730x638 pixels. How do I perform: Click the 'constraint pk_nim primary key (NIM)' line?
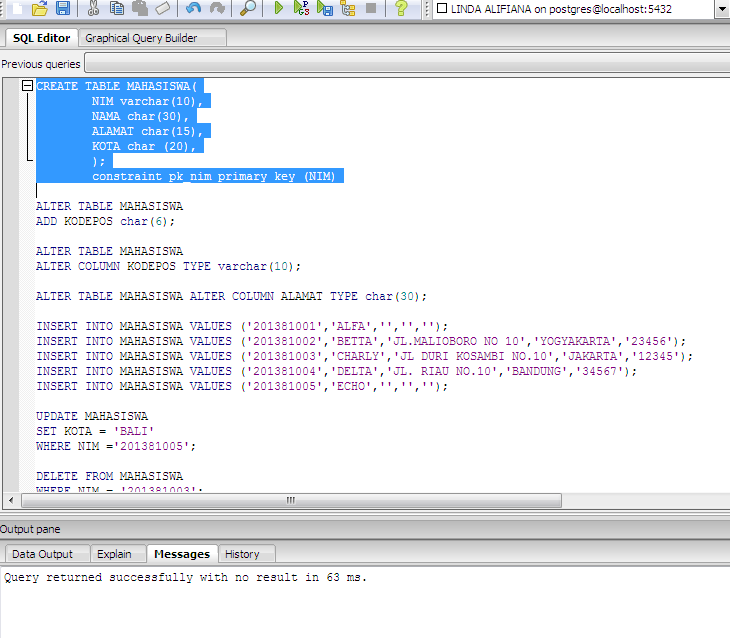click(x=213, y=176)
